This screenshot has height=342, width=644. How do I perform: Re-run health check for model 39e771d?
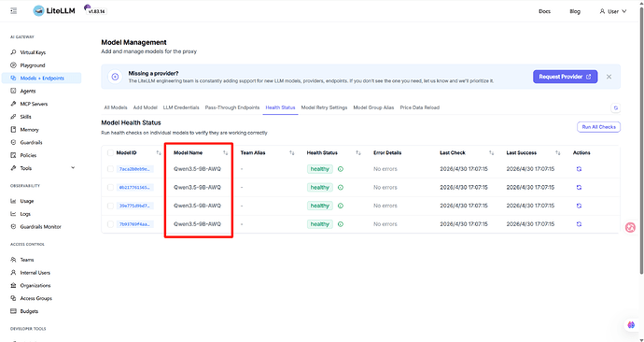[x=579, y=206]
